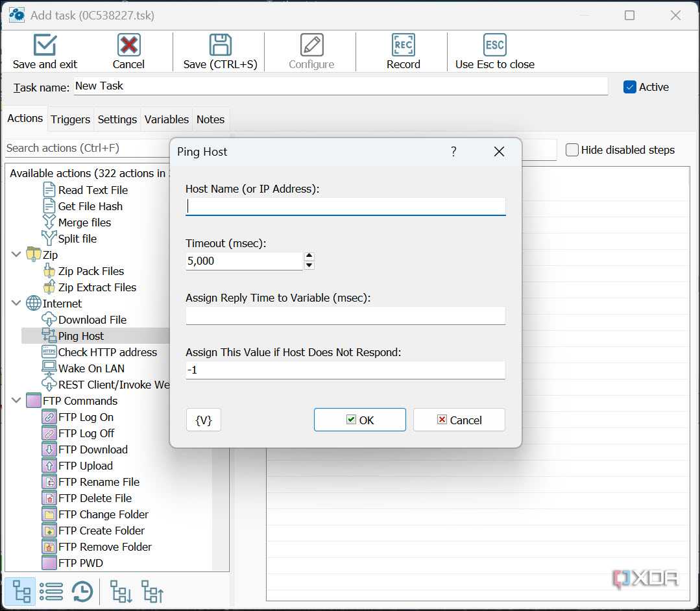700x611 pixels.
Task: Click the Use Esc to close icon
Action: pos(494,45)
